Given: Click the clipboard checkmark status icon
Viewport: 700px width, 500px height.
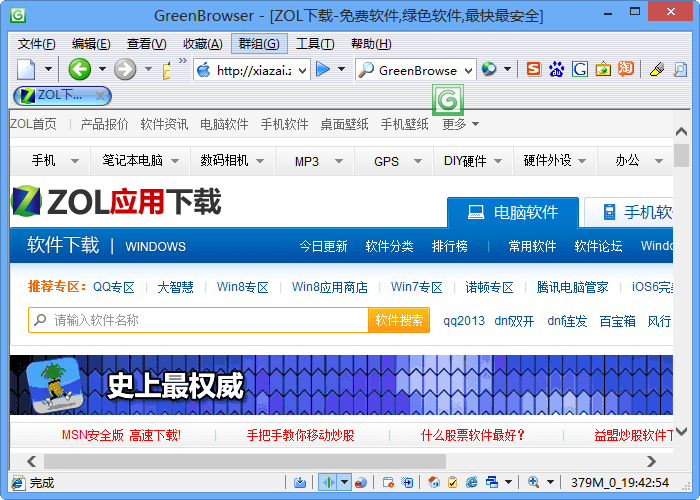Looking at the screenshot, I should (x=452, y=483).
